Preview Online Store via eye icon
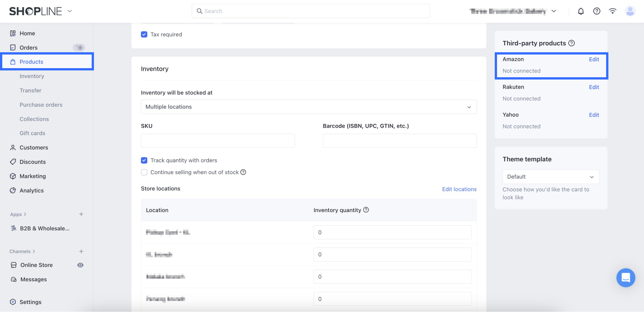 pos(80,265)
